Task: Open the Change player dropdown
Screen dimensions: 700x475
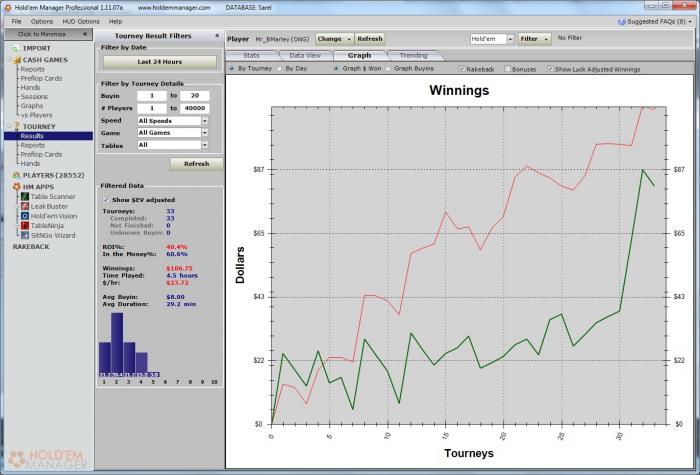Action: click(x=334, y=39)
